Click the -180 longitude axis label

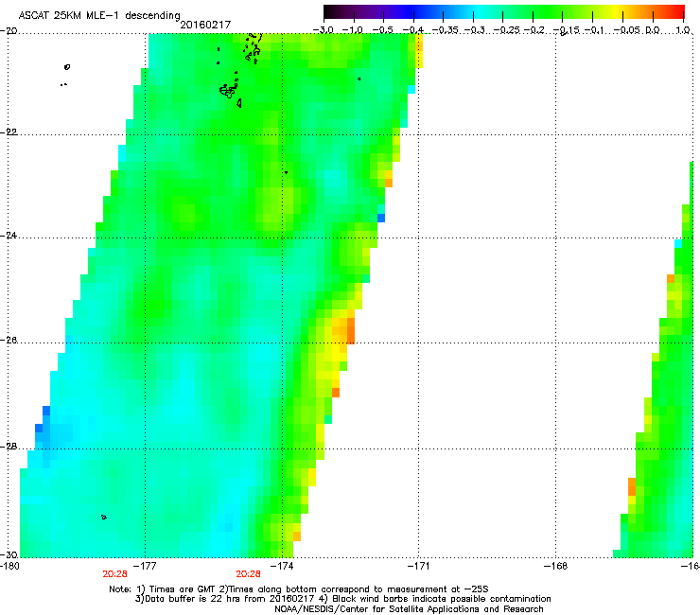coord(9,567)
